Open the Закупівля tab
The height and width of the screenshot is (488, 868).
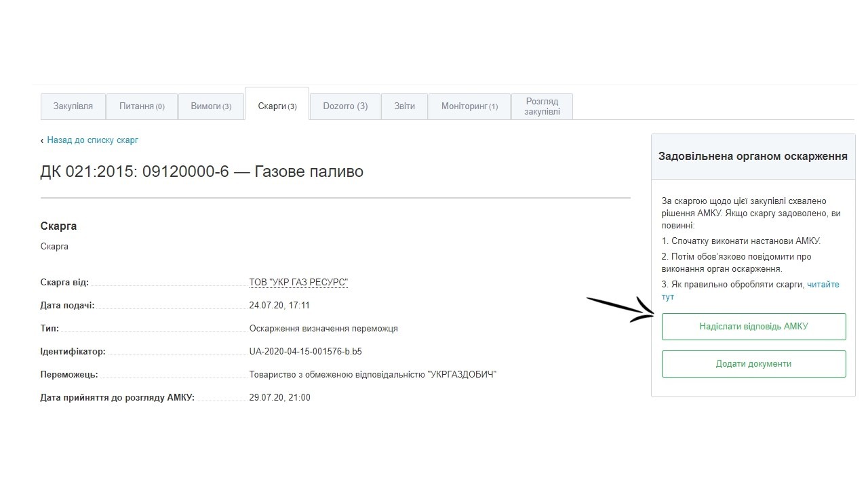coord(73,106)
